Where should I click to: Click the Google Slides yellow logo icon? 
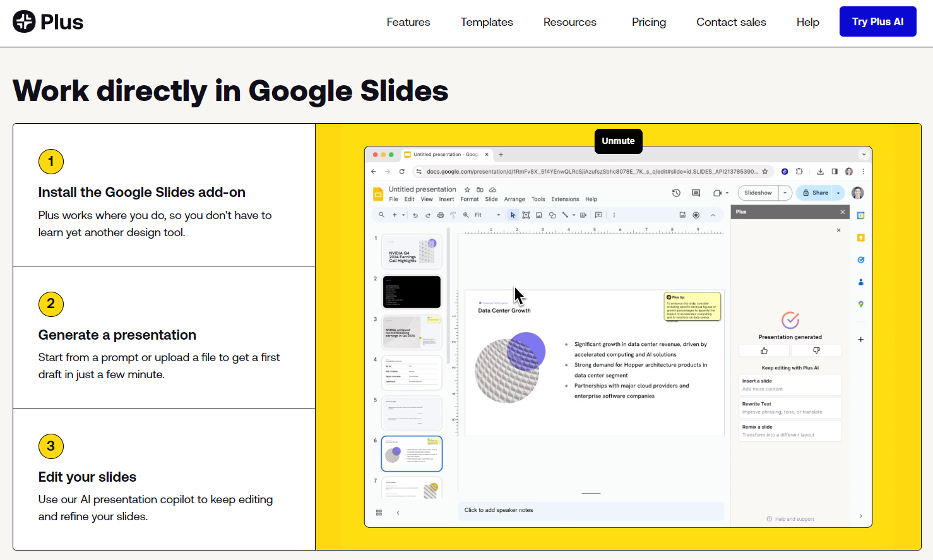tap(378, 194)
